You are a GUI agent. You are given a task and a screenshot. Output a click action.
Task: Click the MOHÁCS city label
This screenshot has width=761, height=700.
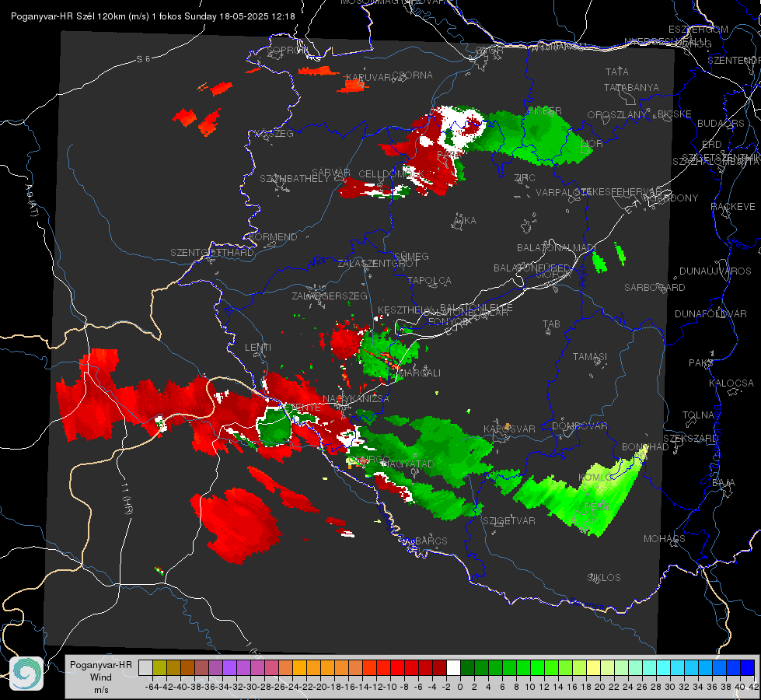click(x=664, y=539)
